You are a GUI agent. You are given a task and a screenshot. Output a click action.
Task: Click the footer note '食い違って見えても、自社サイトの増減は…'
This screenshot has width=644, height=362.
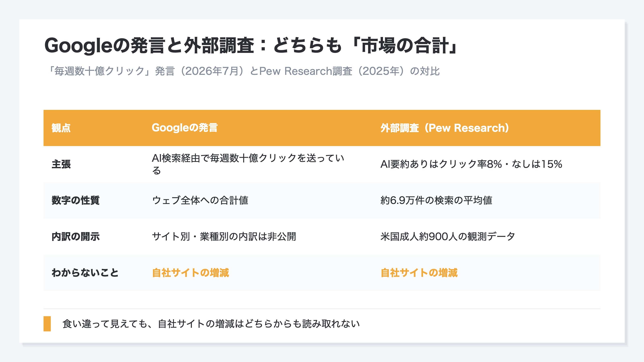tap(211, 324)
